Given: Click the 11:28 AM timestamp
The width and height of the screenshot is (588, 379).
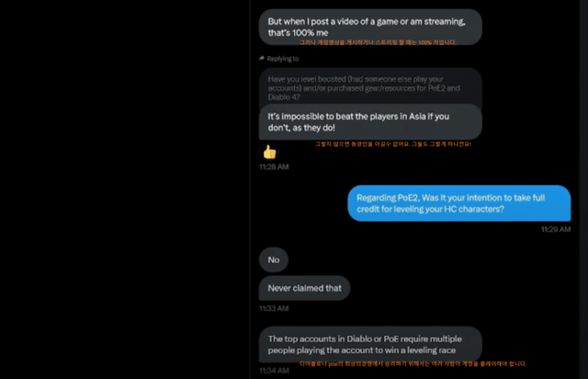Looking at the screenshot, I should [275, 167].
